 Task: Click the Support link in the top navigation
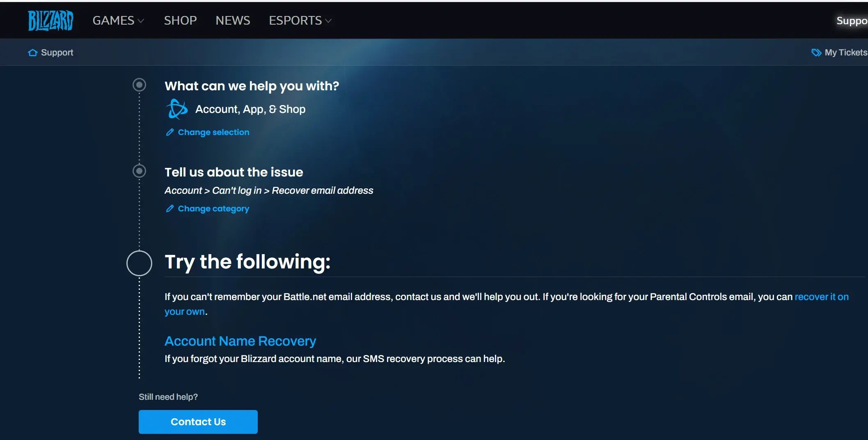coord(852,21)
